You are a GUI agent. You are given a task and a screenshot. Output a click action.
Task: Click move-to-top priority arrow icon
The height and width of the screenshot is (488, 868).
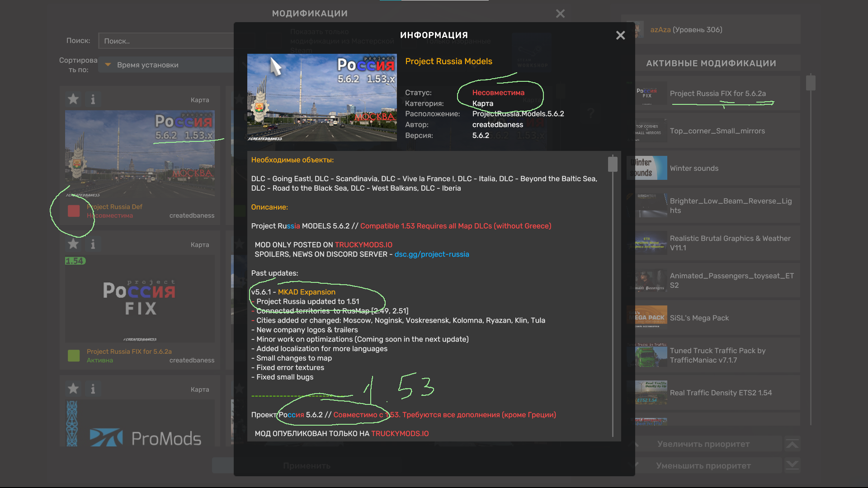pos(792,444)
